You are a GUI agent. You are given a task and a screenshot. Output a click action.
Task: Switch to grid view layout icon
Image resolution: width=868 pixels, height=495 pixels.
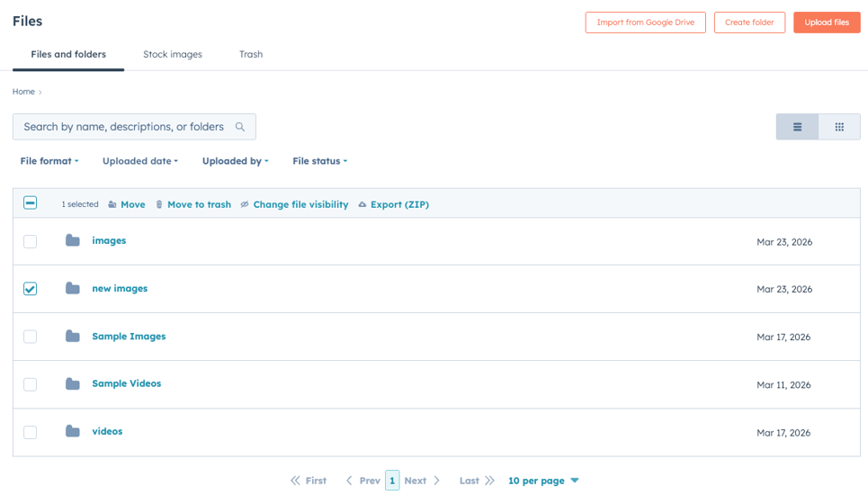[x=839, y=127]
